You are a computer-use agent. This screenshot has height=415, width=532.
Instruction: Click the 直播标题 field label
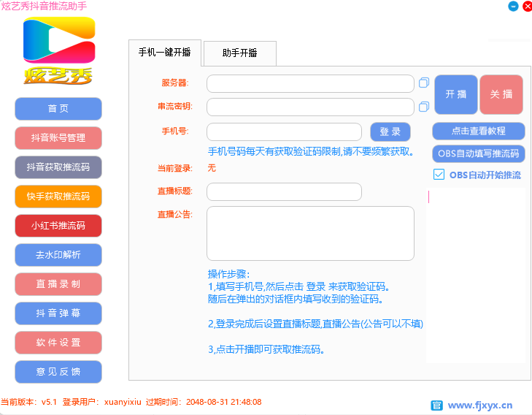[x=175, y=191]
